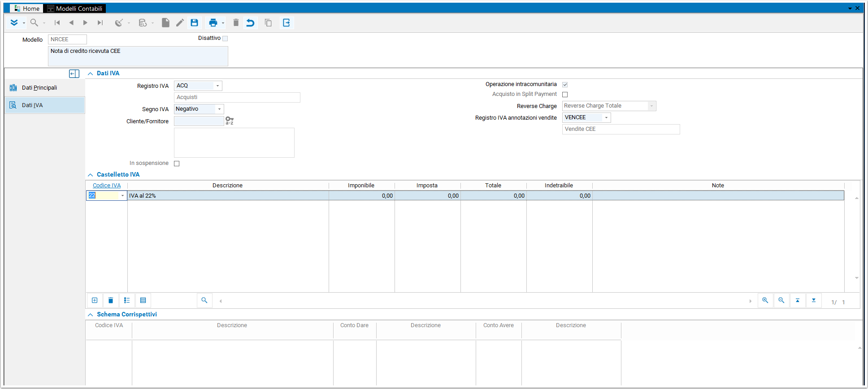Open the double-chevron toolbar dropdown arrow
This screenshot has width=868, height=389.
[x=24, y=23]
